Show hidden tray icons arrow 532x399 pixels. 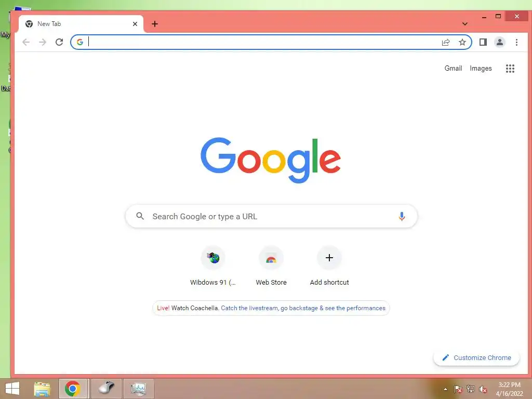(445, 389)
